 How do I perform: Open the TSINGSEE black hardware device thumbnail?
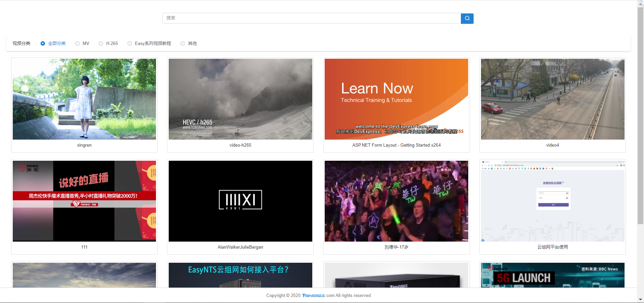click(x=396, y=275)
